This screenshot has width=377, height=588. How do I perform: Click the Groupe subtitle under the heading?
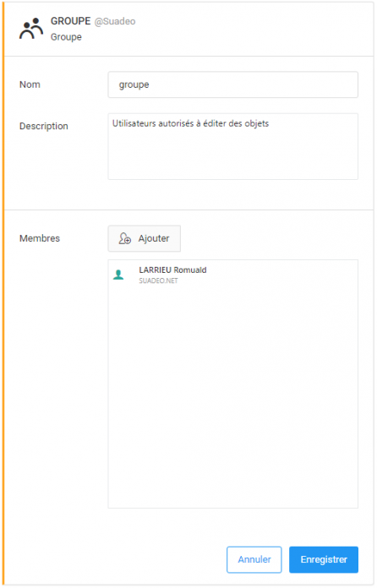click(66, 37)
